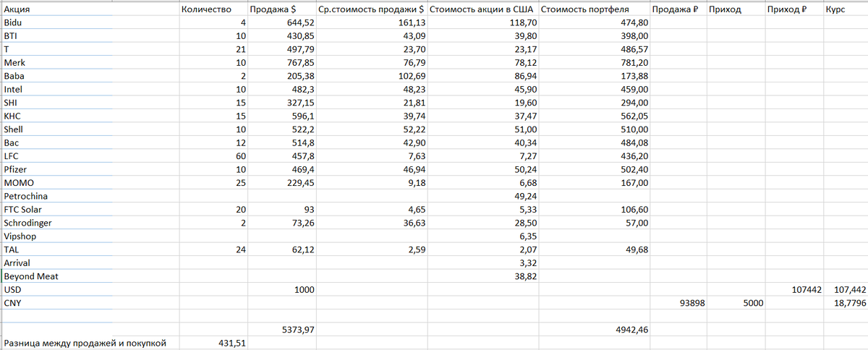868x350 pixels.
Task: Click the 'KHC' stock name cell
Action: click(x=90, y=115)
